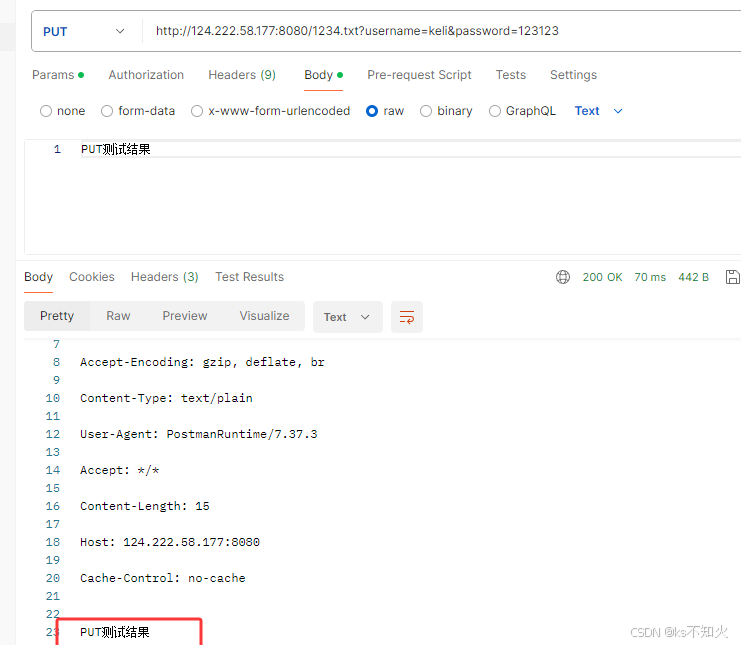The width and height of the screenshot is (741, 645).
Task: Select the Pretty response view
Action: pyautogui.click(x=57, y=316)
